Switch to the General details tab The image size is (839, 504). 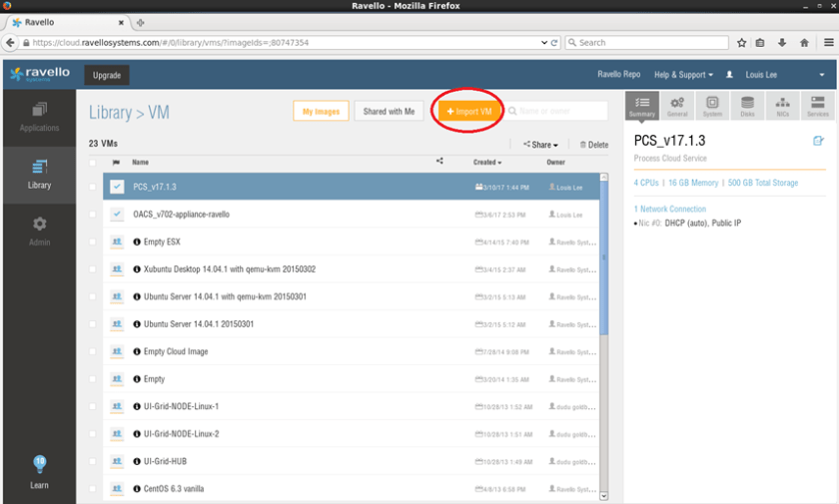(x=677, y=106)
